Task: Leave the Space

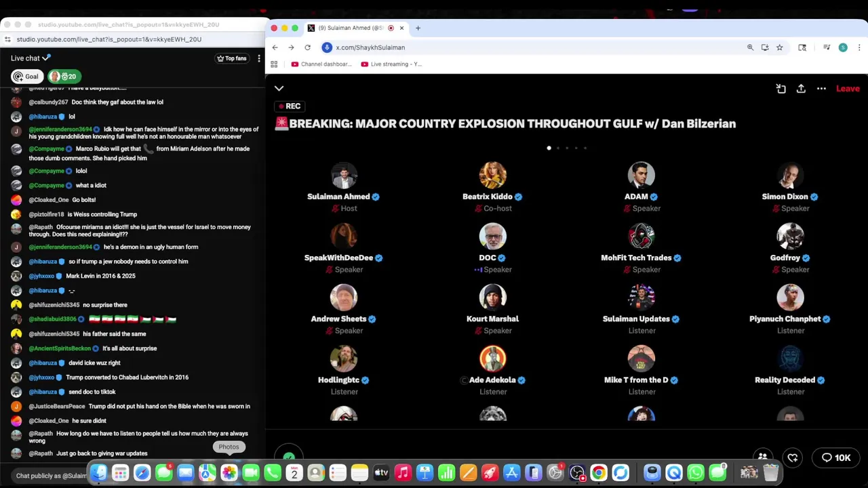Action: pos(848,89)
